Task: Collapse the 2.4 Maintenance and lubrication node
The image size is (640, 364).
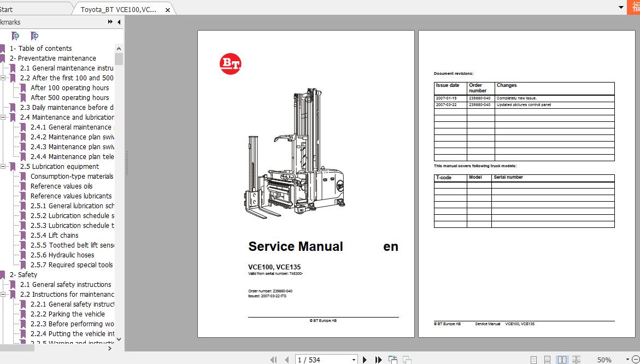Action: pos(4,117)
